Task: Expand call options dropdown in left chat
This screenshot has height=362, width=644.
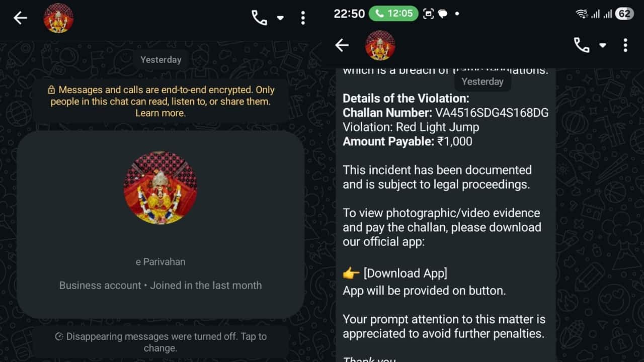Action: [280, 18]
